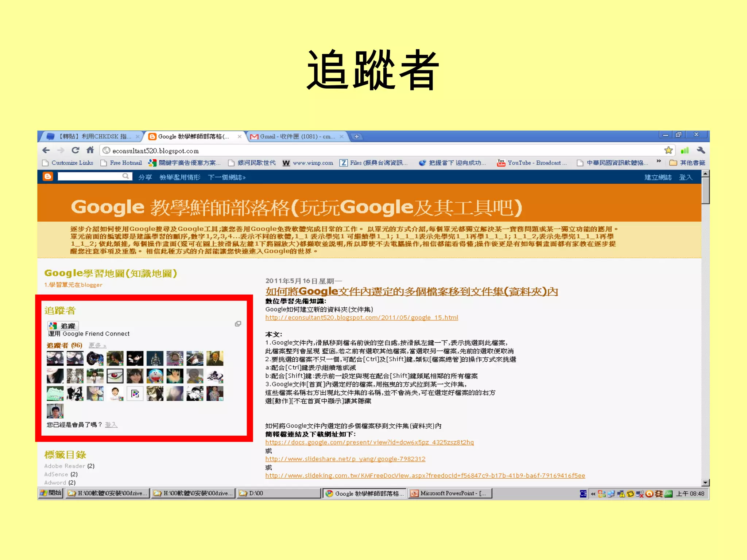
Task: Open the 把握當下 迎向成功 bookmark
Action: tap(452, 163)
